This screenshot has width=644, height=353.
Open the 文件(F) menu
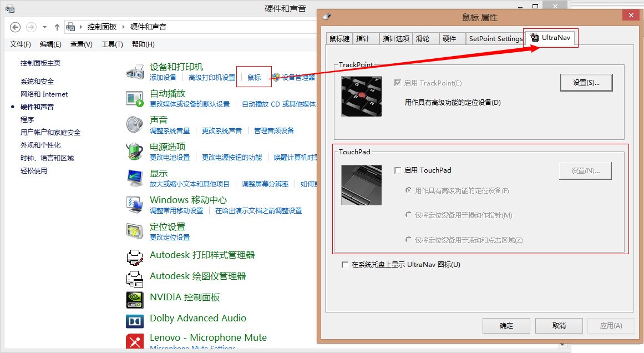tap(21, 44)
